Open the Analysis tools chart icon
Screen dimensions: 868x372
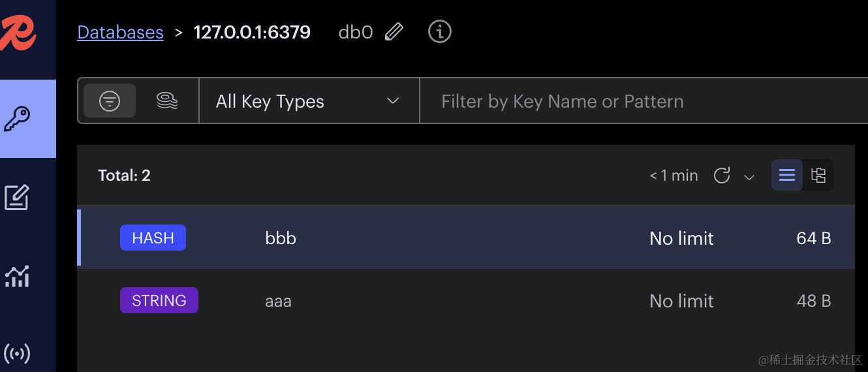(x=17, y=276)
